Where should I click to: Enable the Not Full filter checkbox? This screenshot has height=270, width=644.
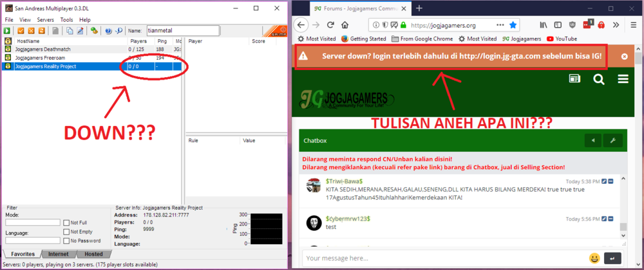(66, 222)
